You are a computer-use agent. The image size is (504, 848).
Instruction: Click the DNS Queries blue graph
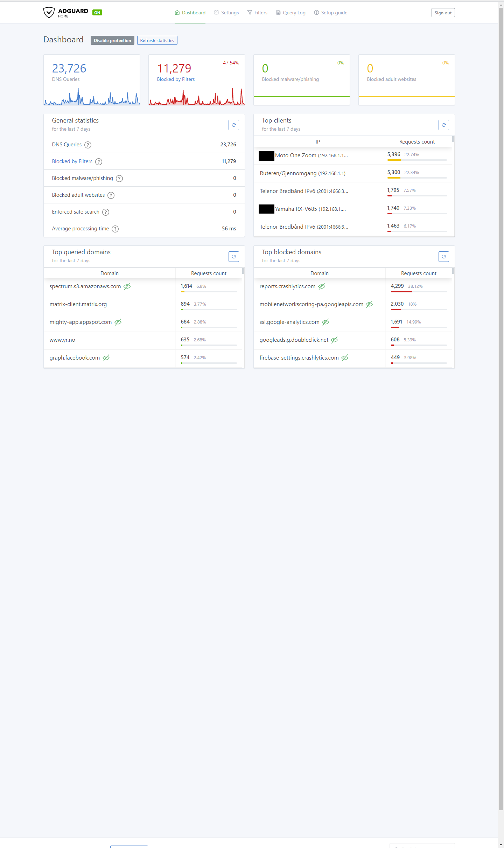point(92,96)
